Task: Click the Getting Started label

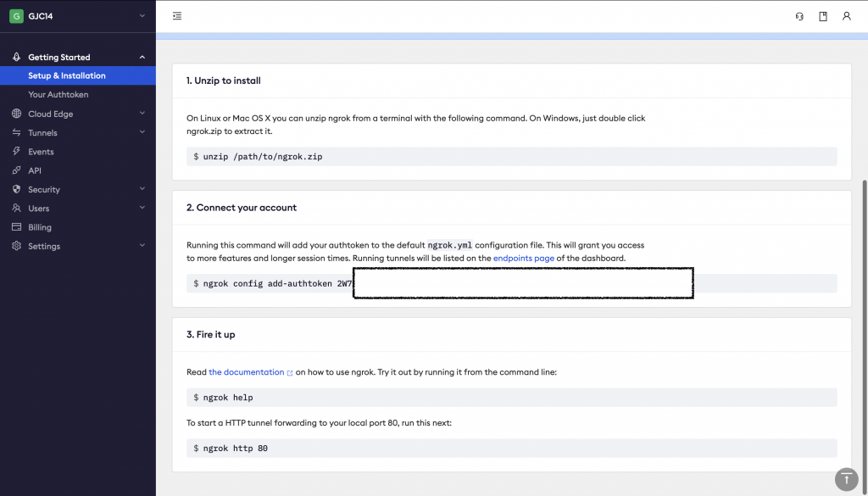Action: (59, 57)
